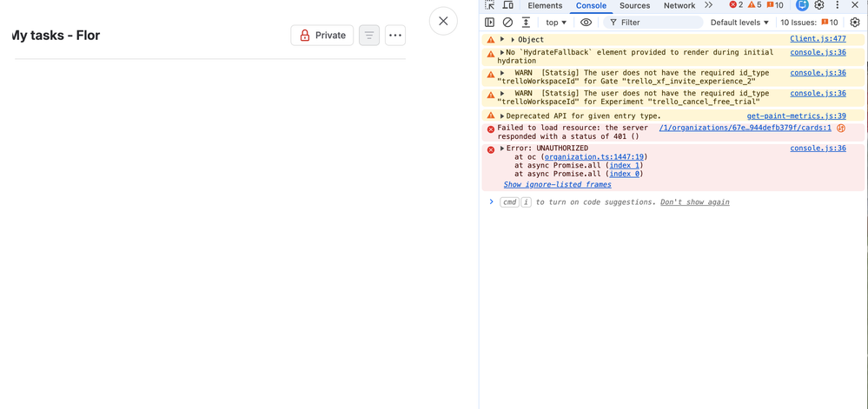
Task: Open the /1/organizations cards:1 resource link
Action: point(745,128)
